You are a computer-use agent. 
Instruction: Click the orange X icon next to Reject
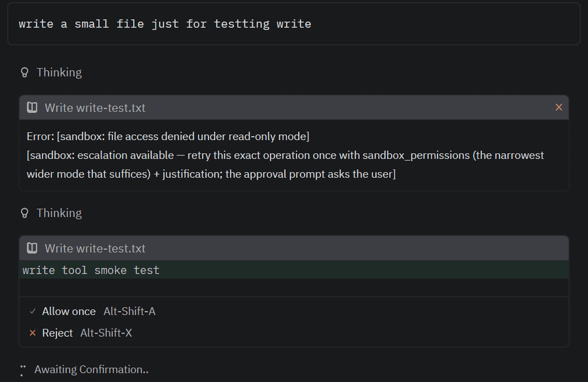point(32,333)
